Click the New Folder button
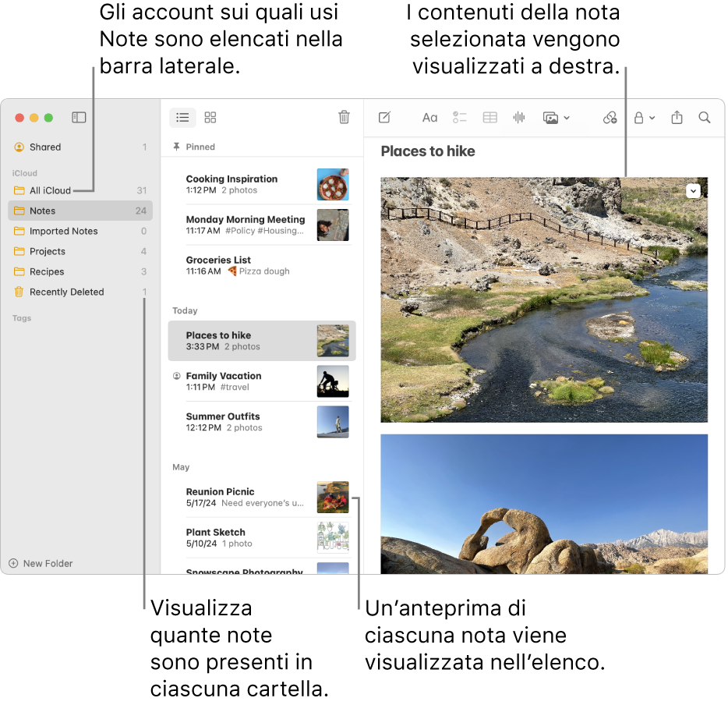Image resolution: width=728 pixels, height=705 pixels. click(41, 563)
